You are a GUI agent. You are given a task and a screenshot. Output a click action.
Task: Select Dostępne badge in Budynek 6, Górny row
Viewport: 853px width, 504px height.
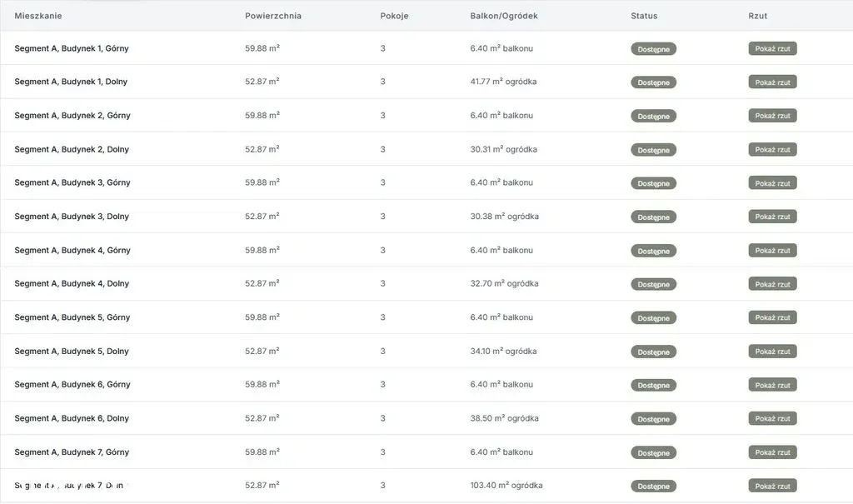point(653,385)
